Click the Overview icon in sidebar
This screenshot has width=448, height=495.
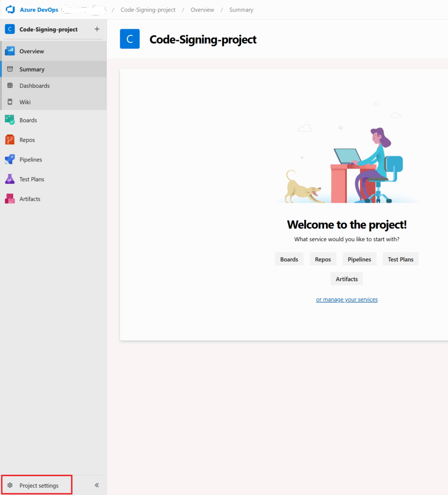point(10,51)
